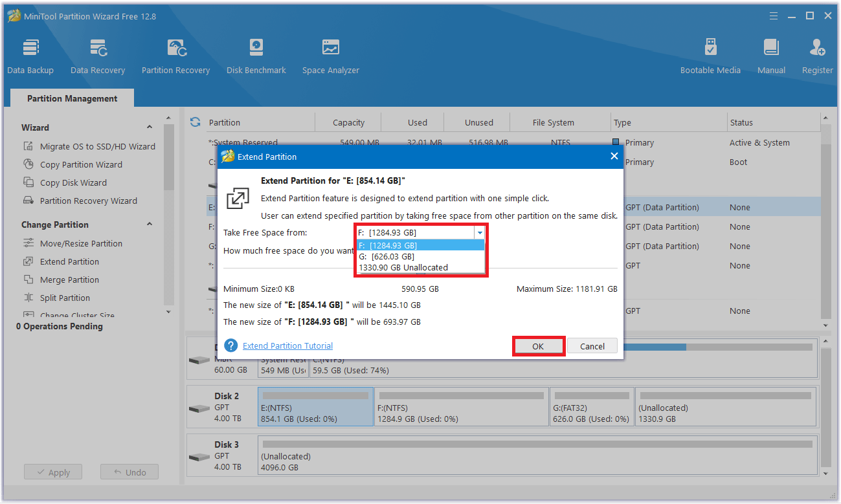The image size is (841, 504).
Task: Click the Split Partition icon
Action: click(x=28, y=298)
